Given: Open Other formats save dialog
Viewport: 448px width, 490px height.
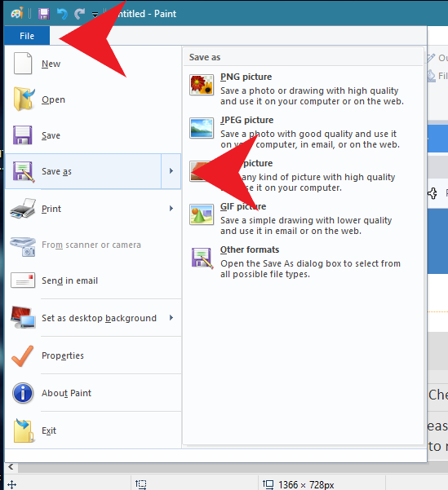Looking at the screenshot, I should point(303,262).
